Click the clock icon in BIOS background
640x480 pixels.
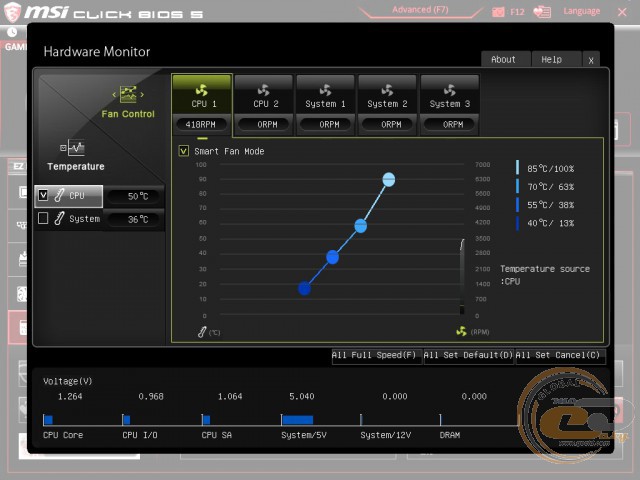pyautogui.click(x=12, y=32)
